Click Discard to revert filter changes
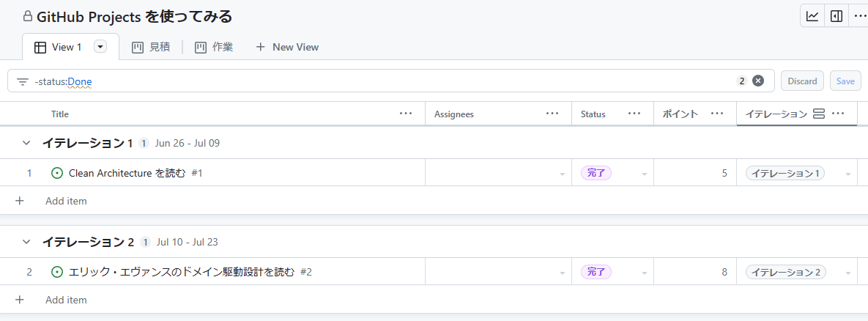The height and width of the screenshot is (321, 868). 802,81
